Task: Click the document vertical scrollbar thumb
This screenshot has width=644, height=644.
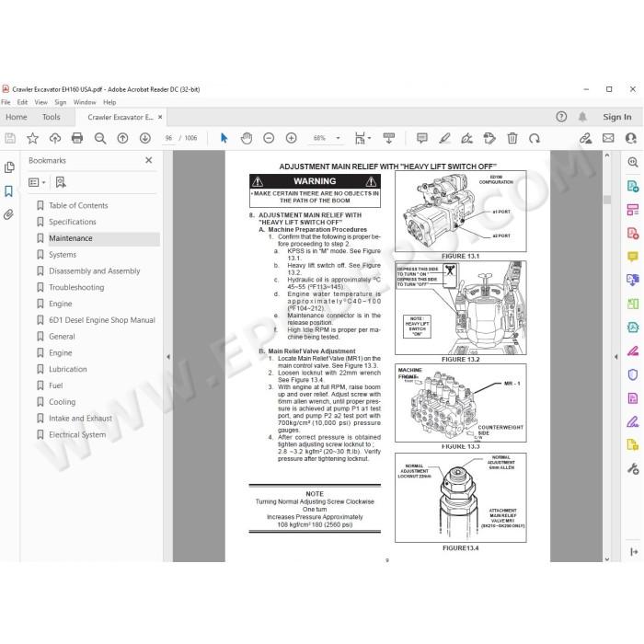Action: click(607, 200)
